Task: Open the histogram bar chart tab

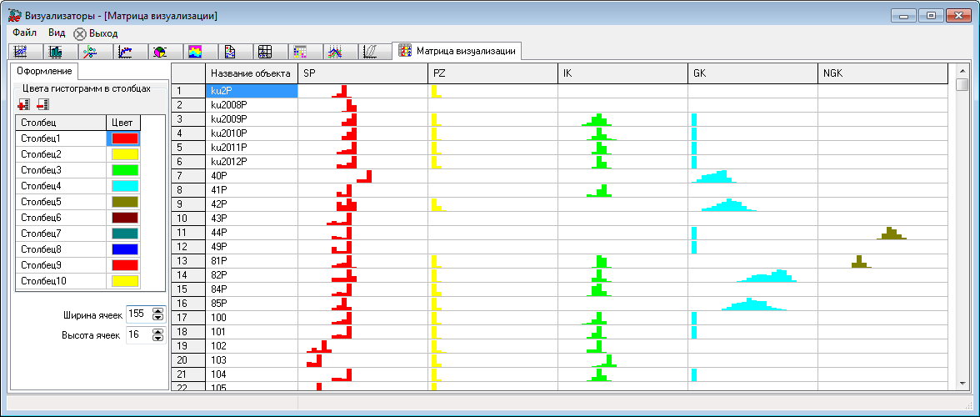Action: (57, 51)
